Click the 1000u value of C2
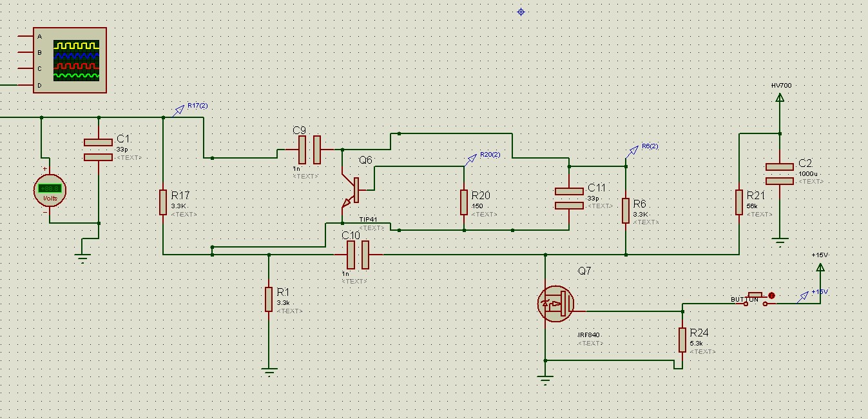The height and width of the screenshot is (419, 868). point(807,174)
